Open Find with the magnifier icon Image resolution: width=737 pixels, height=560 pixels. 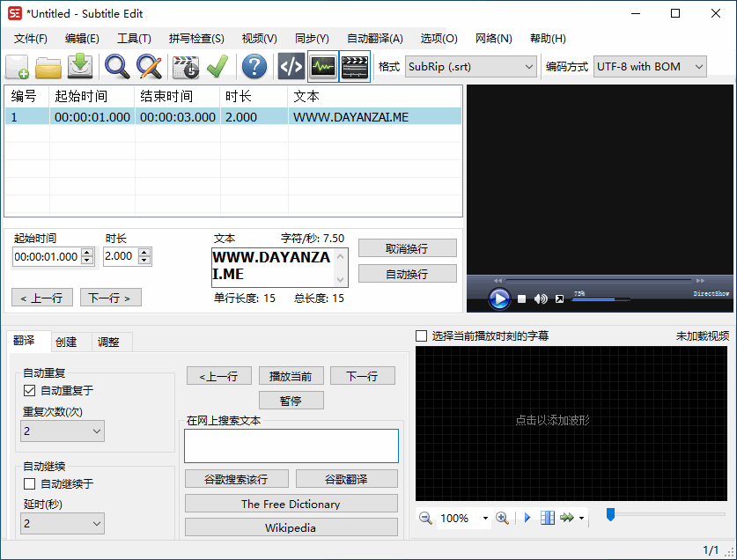117,66
